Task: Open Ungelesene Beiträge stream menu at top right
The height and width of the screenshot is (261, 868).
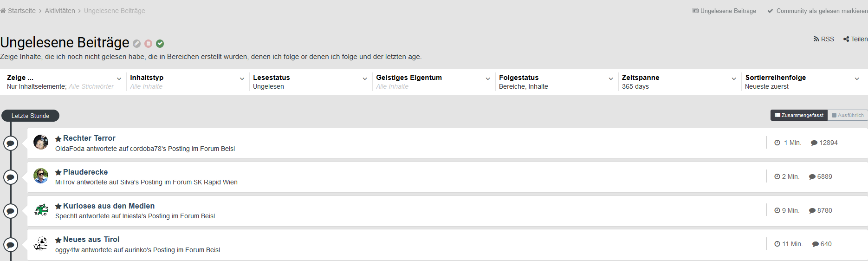Action: pos(724,11)
